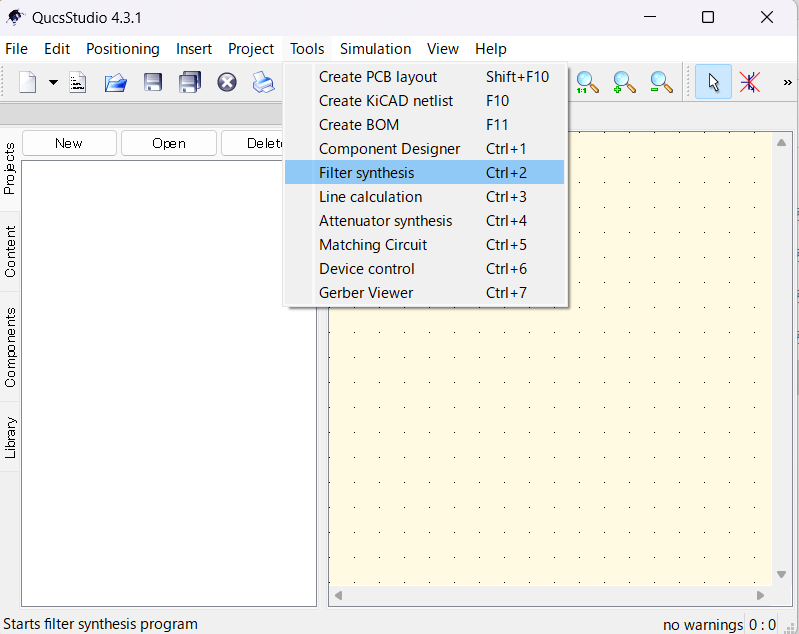This screenshot has width=799, height=634.
Task: Click the new text document icon
Action: [x=77, y=82]
